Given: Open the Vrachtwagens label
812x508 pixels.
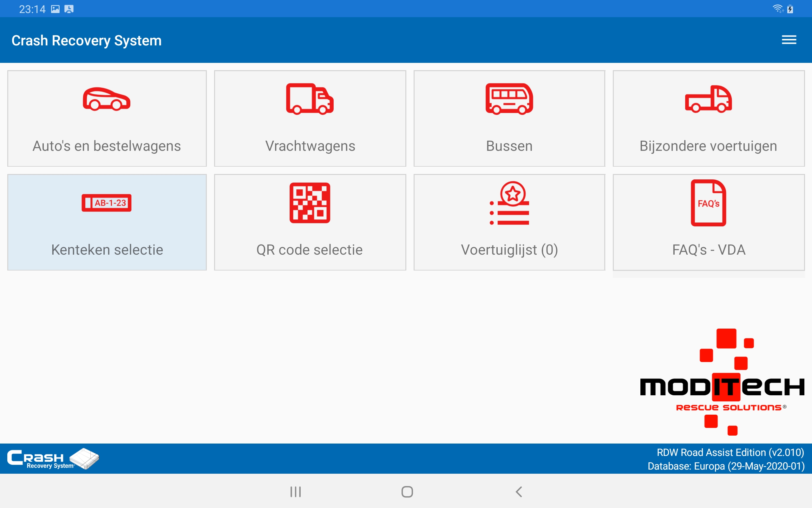Looking at the screenshot, I should pyautogui.click(x=310, y=146).
